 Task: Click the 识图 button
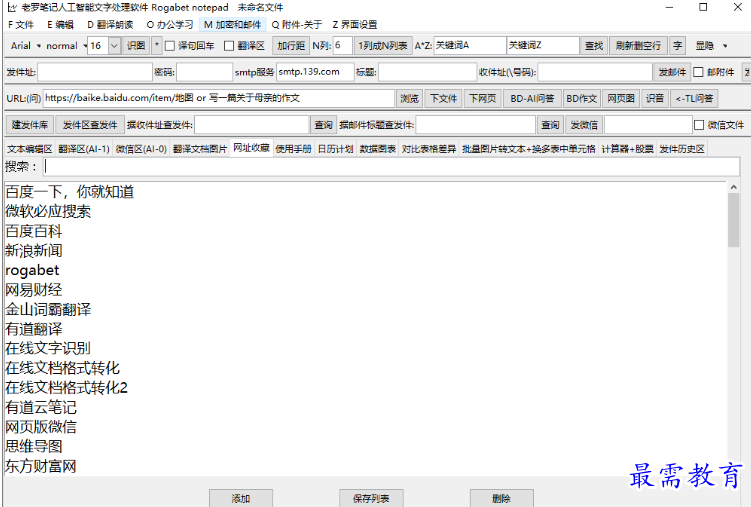tap(136, 46)
